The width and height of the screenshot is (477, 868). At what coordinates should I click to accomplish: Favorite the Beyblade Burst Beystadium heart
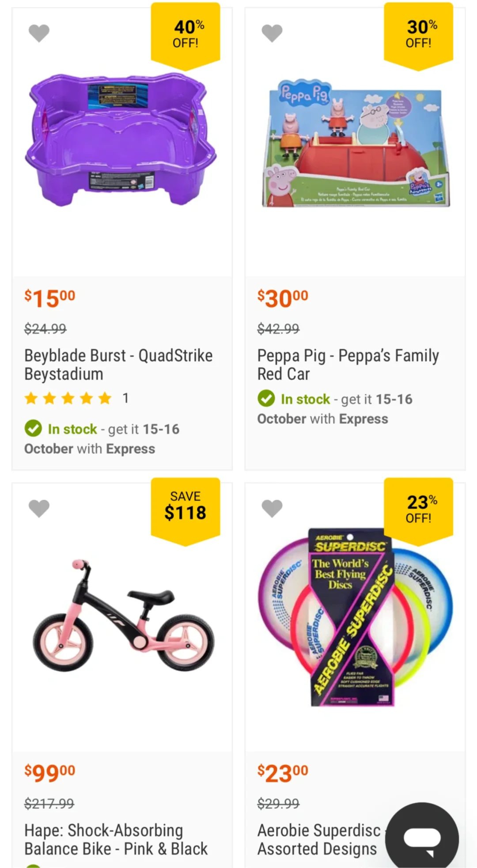click(39, 33)
